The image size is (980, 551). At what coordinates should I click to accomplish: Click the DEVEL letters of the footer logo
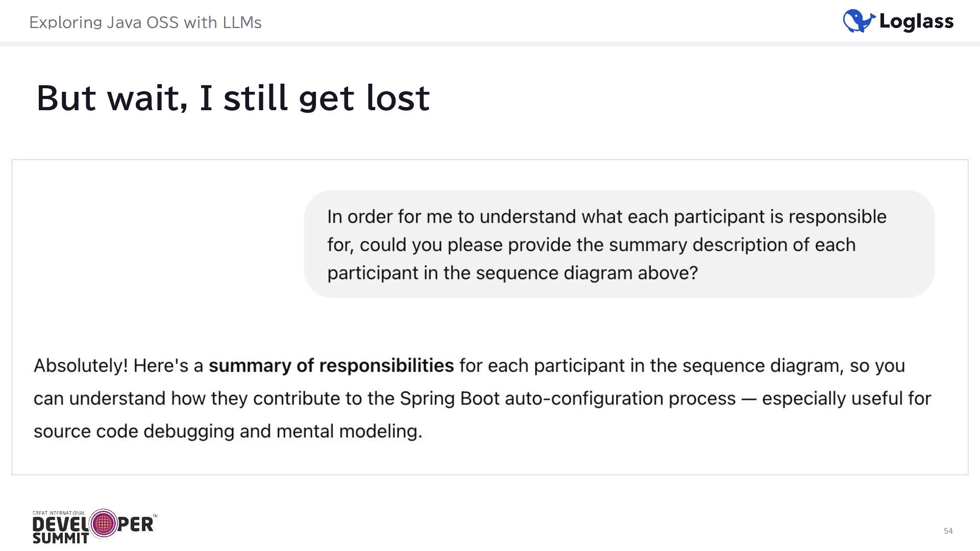61,524
